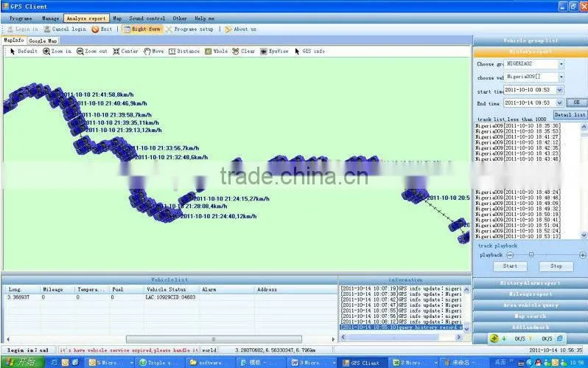
Task: Switch to GPS Client taskbar item
Action: point(363,363)
